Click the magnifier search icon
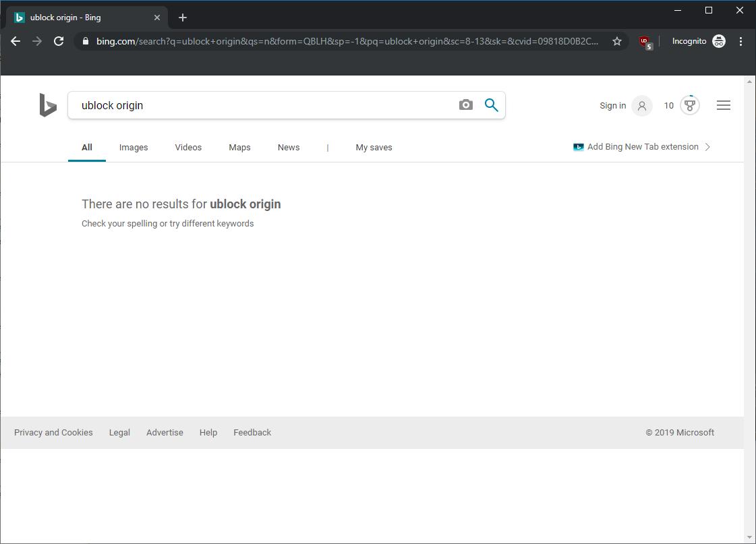Screen dimensions: 756x544 pos(492,104)
